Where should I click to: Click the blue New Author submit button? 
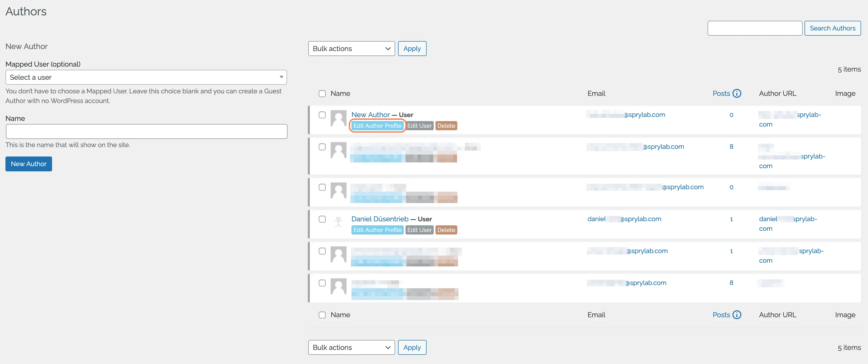click(x=29, y=164)
